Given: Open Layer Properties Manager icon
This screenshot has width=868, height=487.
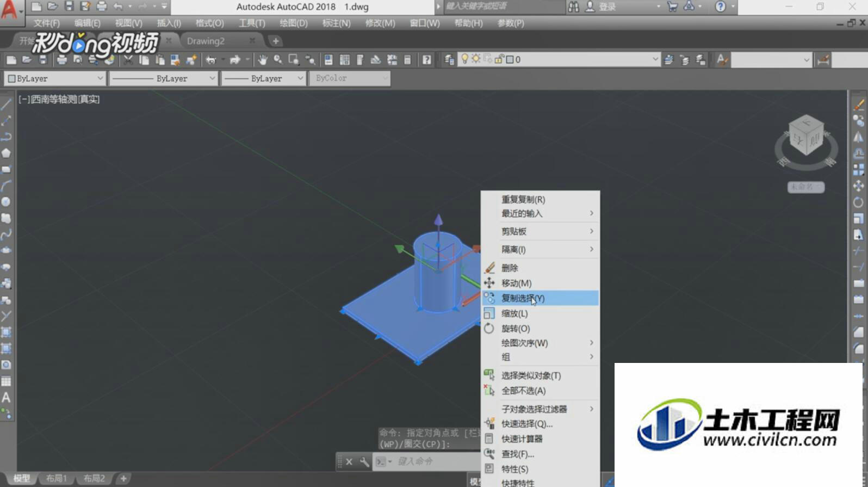Looking at the screenshot, I should (449, 59).
